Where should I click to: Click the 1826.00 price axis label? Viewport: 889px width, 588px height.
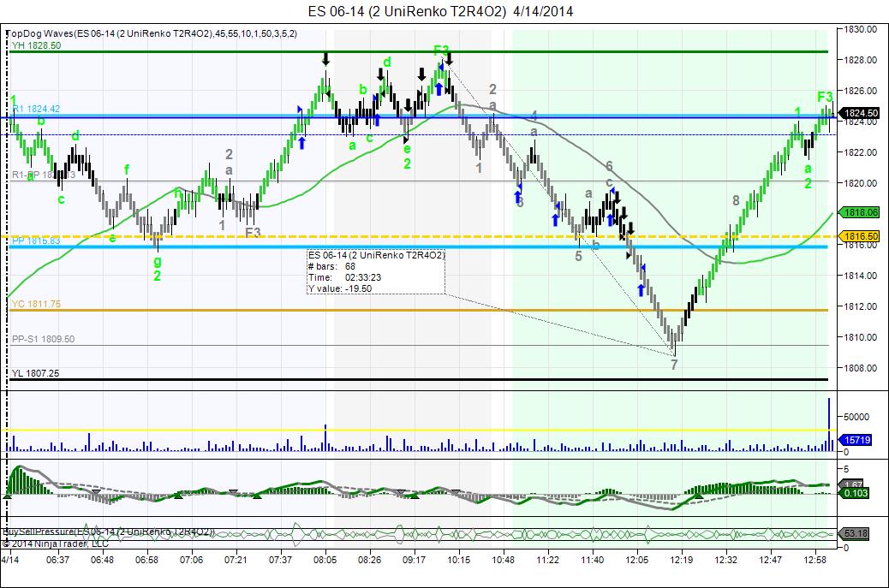(x=860, y=91)
